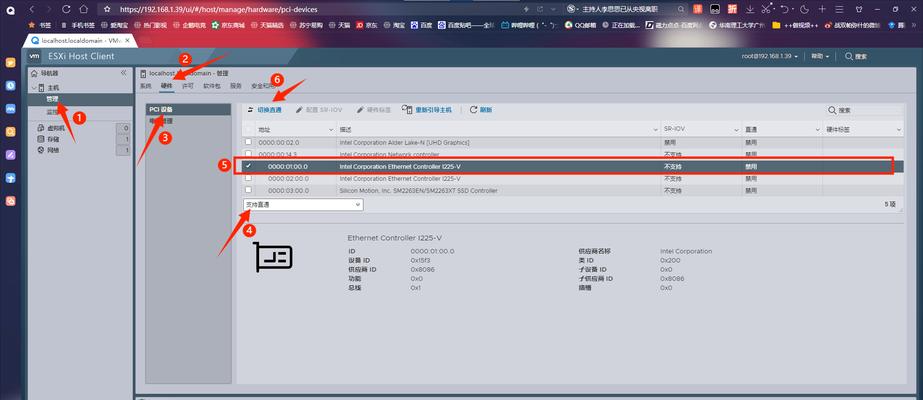Image resolution: width=923 pixels, height=400 pixels.
Task: Open the blue plus sidebar icon
Action: [x=11, y=178]
